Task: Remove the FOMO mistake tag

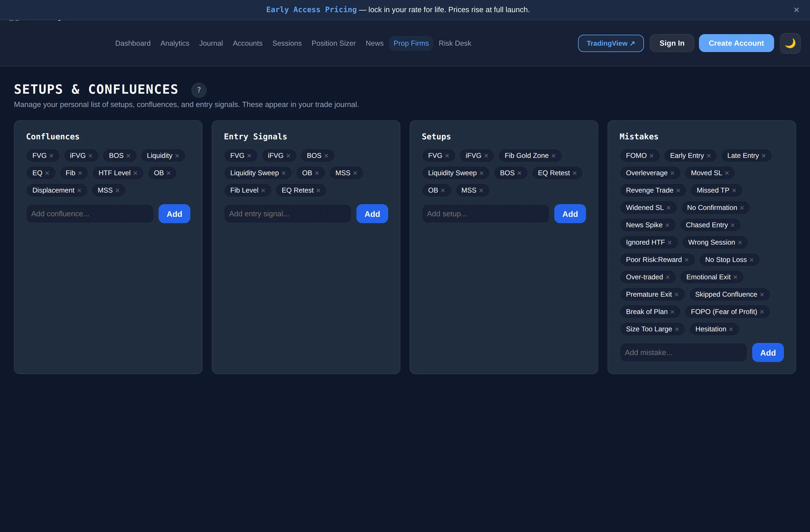Action: [x=651, y=156]
